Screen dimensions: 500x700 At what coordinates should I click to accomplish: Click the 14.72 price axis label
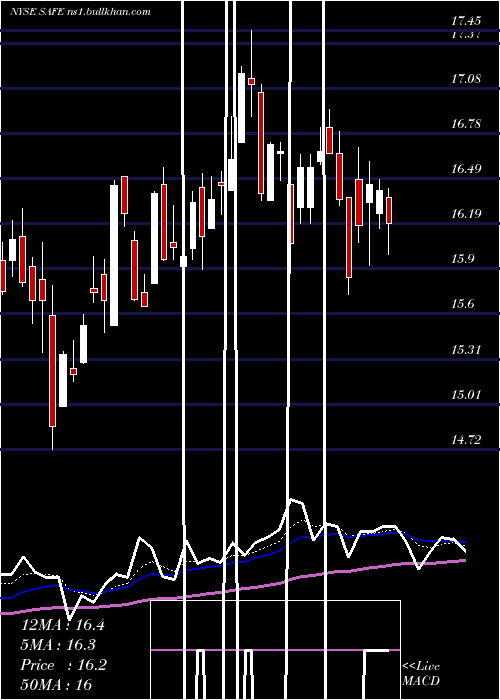[466, 440]
